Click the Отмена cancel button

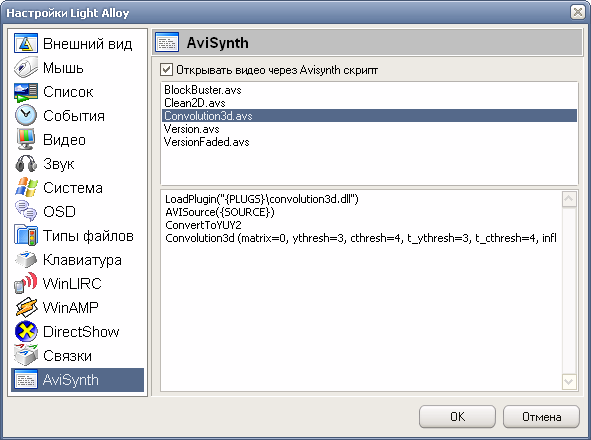pos(541,417)
